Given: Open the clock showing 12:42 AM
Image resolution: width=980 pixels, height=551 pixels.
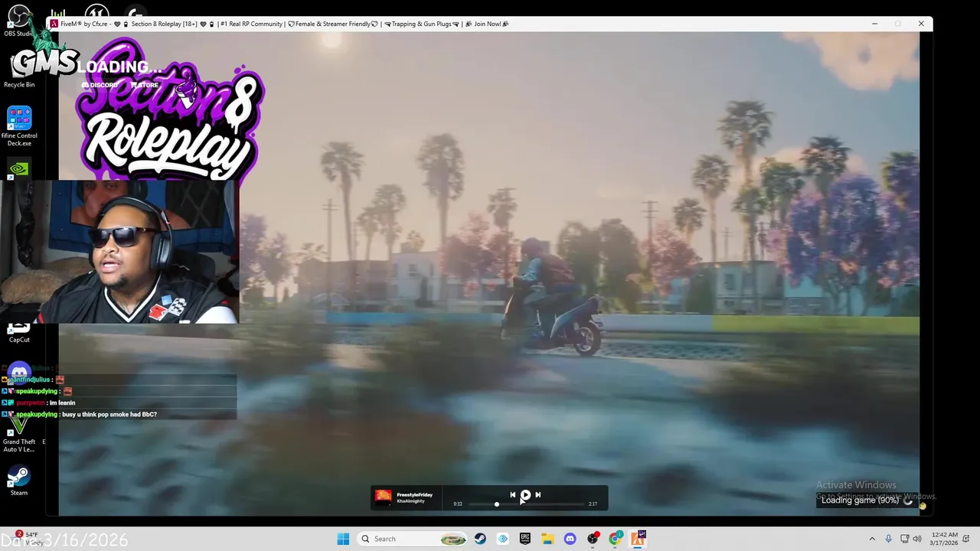Looking at the screenshot, I should point(945,539).
